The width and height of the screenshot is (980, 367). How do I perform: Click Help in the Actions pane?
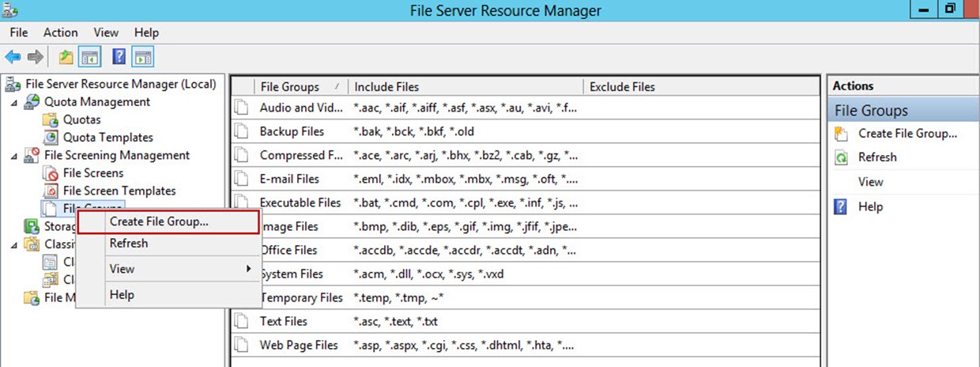pos(870,206)
